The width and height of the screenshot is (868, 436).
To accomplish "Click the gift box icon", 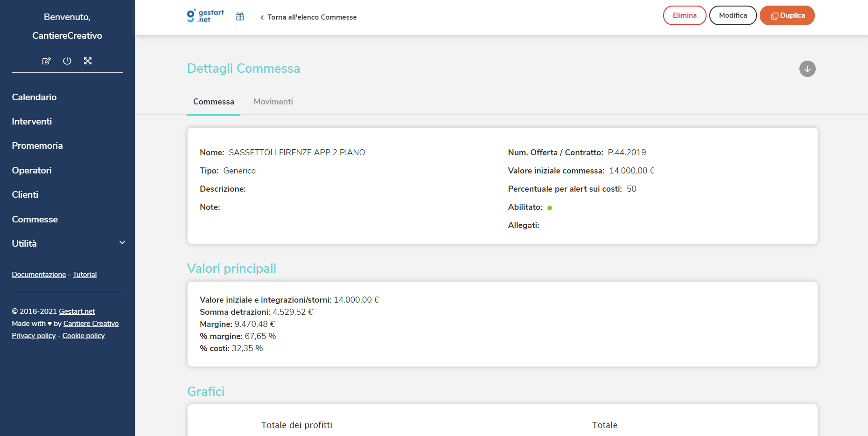I will (240, 17).
